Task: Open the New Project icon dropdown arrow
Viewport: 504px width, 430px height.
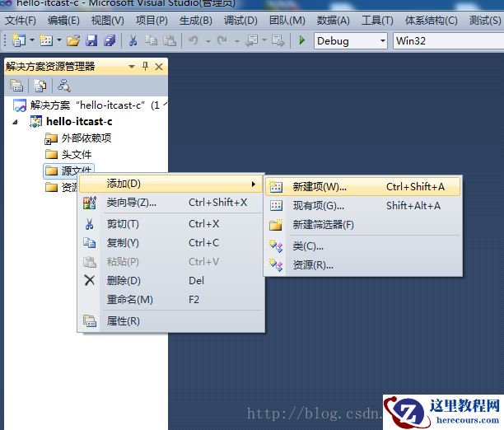Action: [32, 40]
